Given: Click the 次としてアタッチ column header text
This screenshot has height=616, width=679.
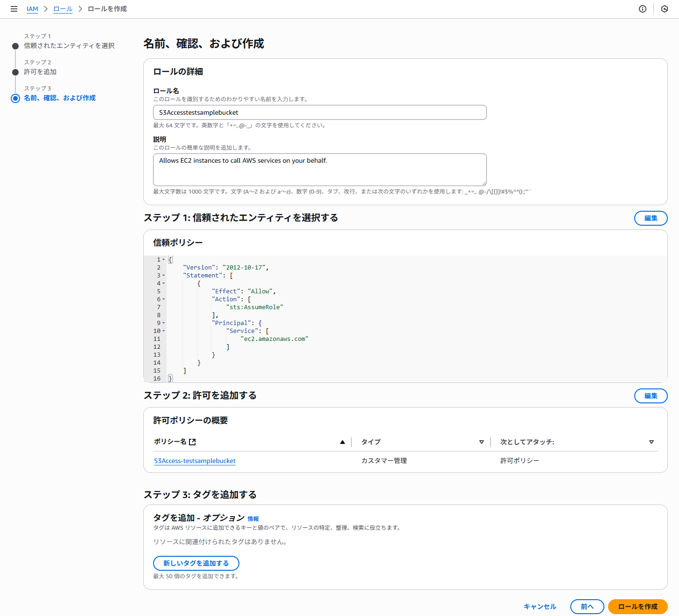Looking at the screenshot, I should (527, 442).
